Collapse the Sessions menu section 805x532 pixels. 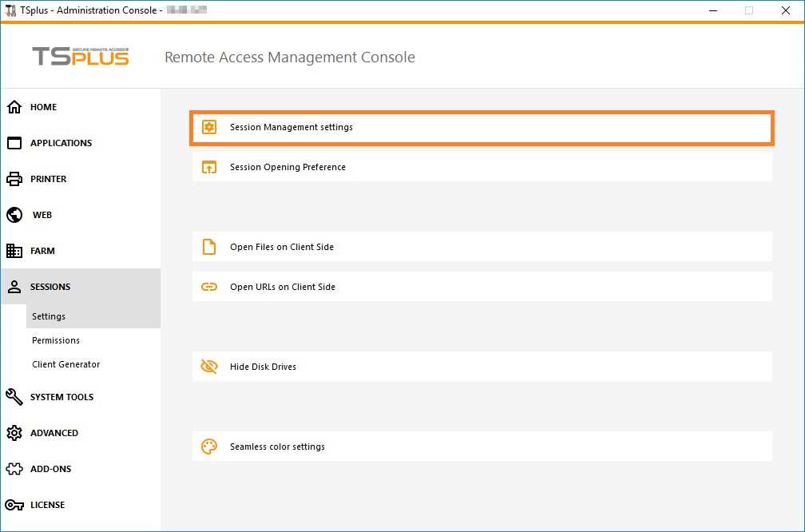(x=50, y=287)
